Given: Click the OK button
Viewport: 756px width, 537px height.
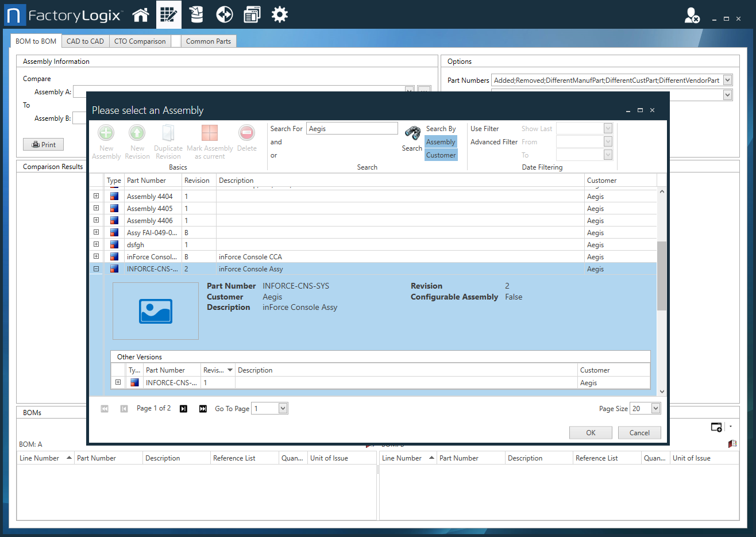Looking at the screenshot, I should [590, 433].
